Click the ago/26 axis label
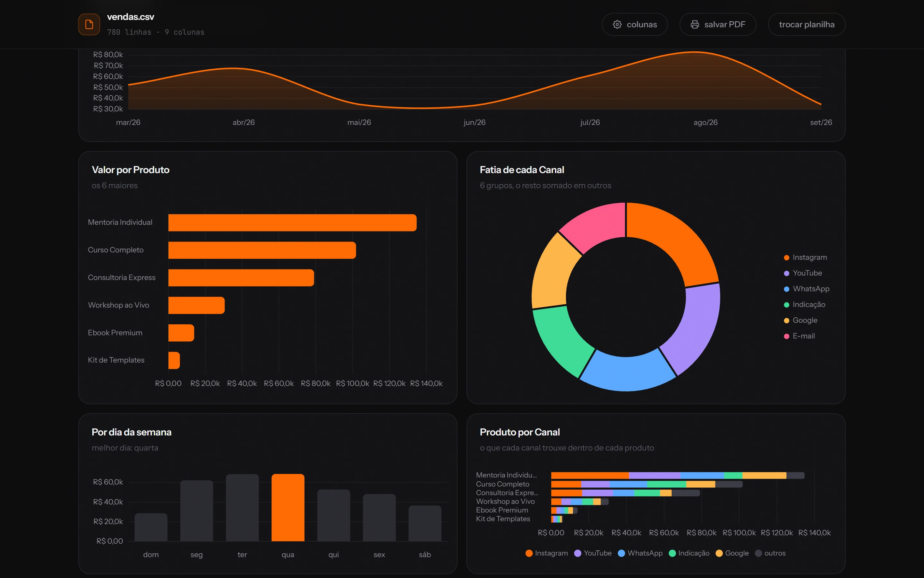Viewport: 924px width, 578px height. 706,122
